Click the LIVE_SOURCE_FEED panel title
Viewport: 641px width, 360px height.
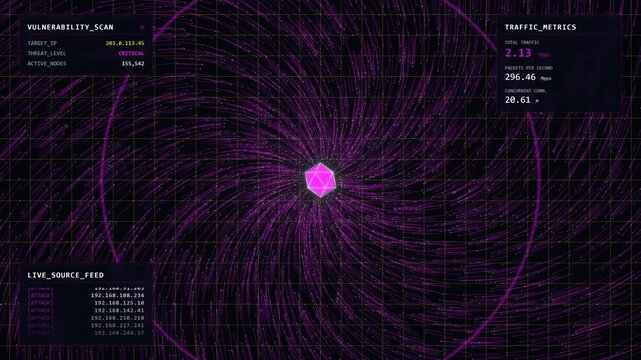(x=65, y=275)
